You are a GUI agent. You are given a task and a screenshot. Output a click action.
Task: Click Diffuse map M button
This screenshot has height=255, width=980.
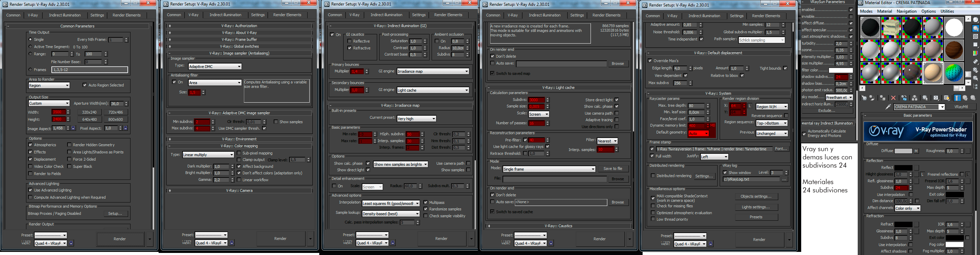(x=916, y=151)
